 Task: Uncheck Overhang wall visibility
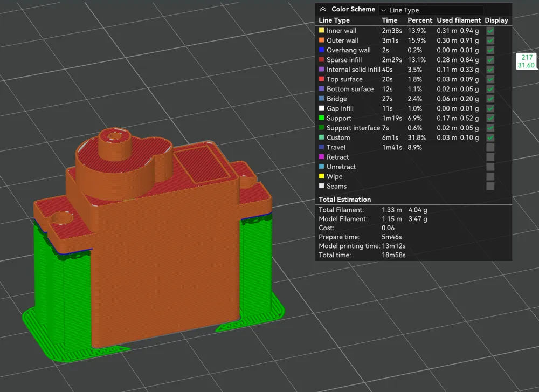(490, 50)
